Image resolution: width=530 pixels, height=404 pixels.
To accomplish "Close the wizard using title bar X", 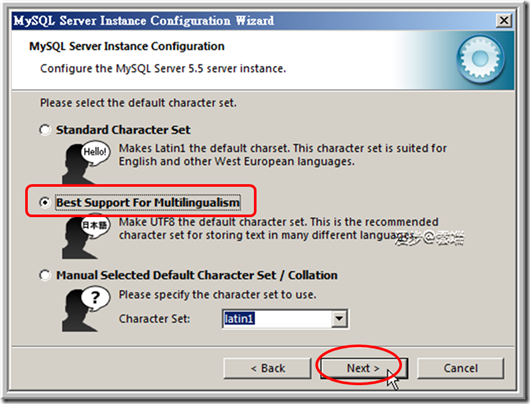I will coord(504,21).
